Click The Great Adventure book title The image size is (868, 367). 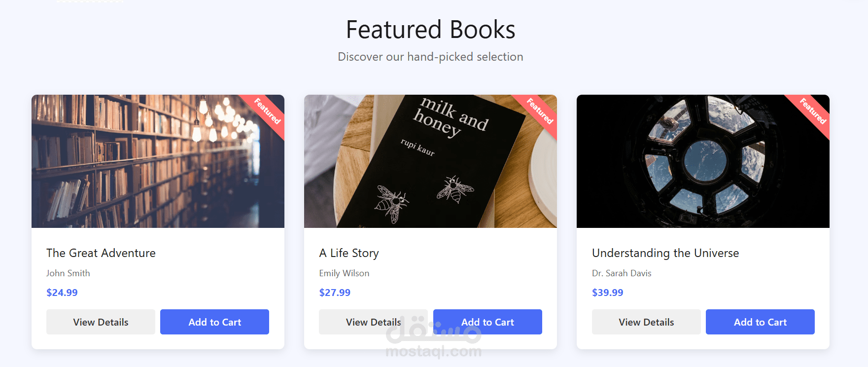coord(101,253)
